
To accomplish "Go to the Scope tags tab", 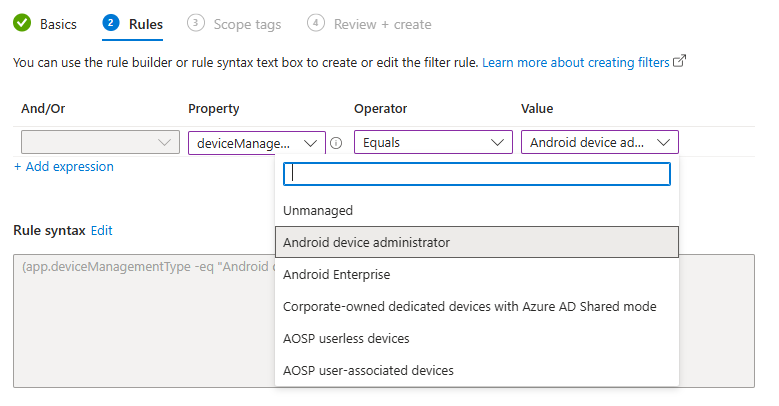I will (246, 24).
